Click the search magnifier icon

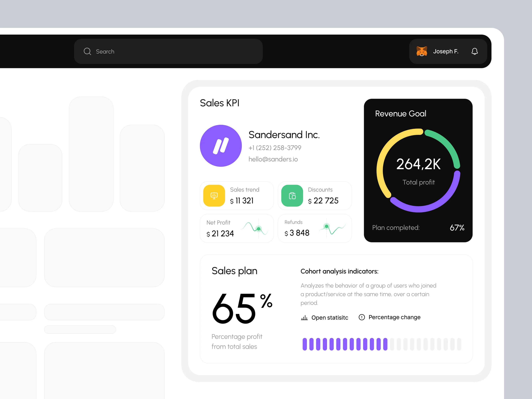(87, 51)
